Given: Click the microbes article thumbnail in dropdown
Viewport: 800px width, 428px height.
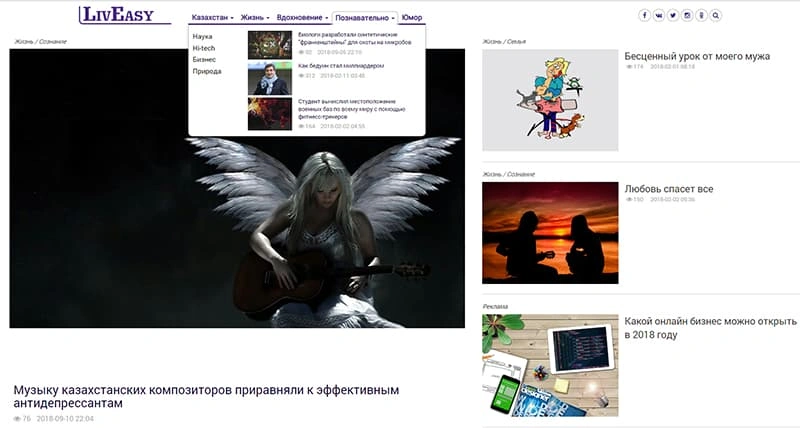Looking at the screenshot, I should click(x=270, y=45).
